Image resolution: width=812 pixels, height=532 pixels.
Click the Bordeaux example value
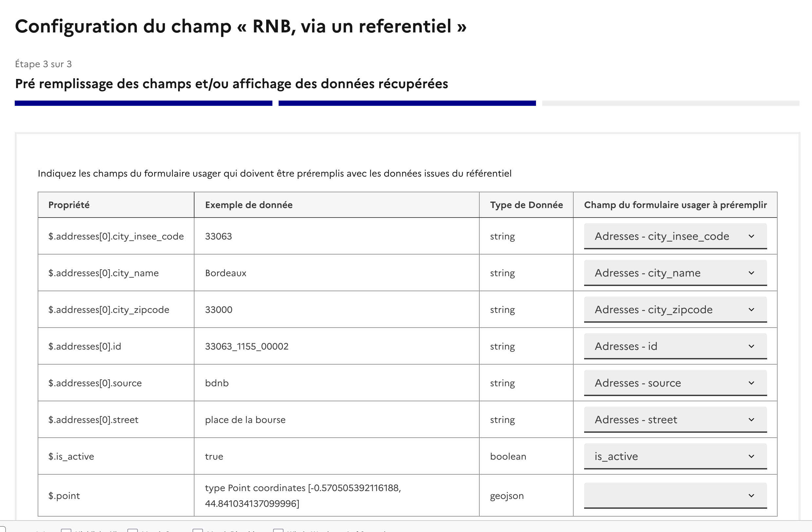click(x=226, y=273)
